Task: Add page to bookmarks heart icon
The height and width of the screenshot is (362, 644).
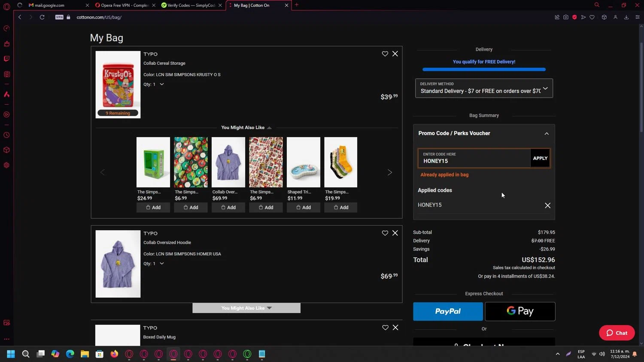Action: point(592,17)
